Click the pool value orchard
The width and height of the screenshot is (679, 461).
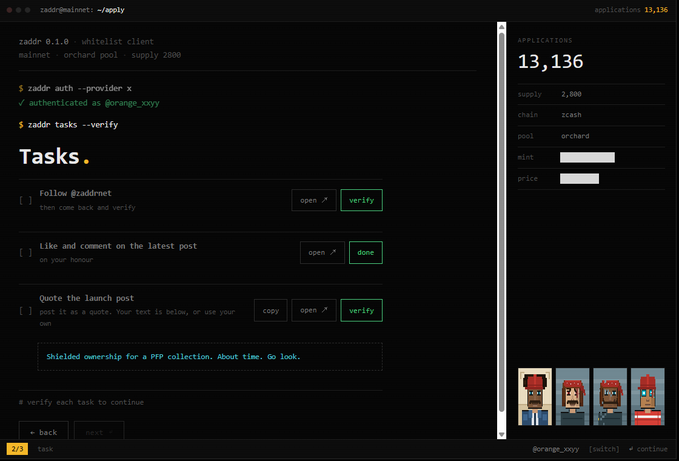(575, 136)
